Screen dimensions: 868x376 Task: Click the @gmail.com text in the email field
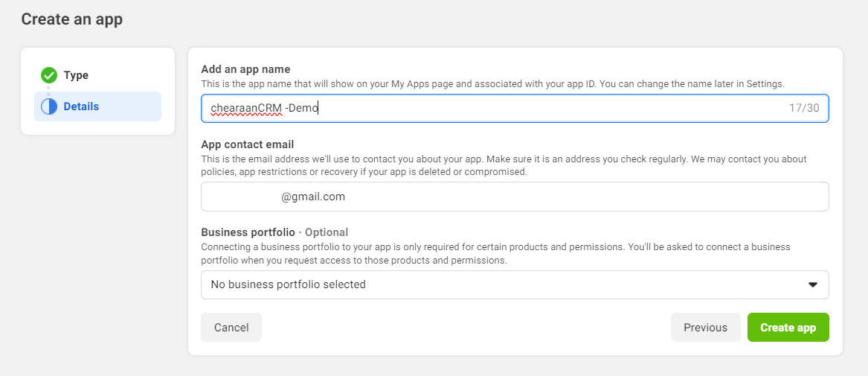pyautogui.click(x=313, y=197)
